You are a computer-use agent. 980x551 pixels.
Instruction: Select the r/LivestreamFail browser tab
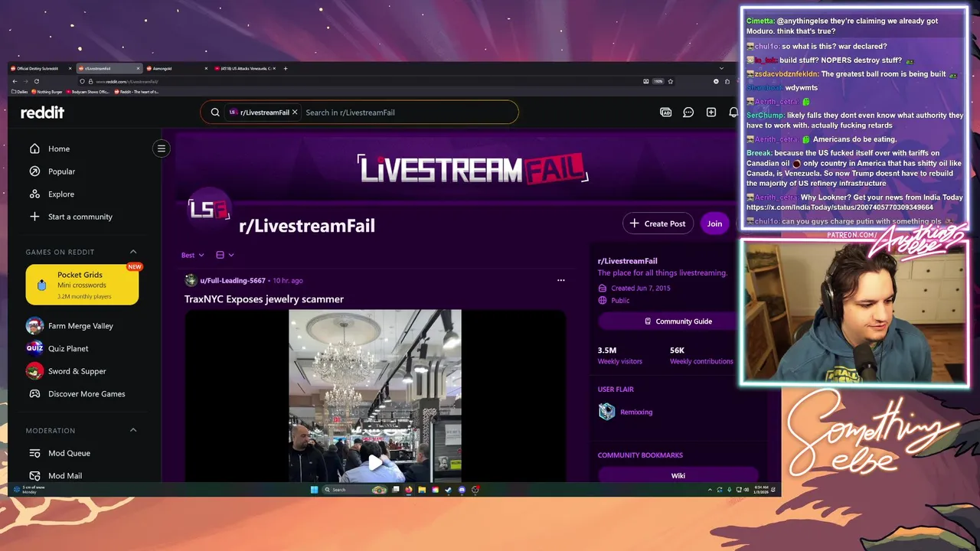click(109, 68)
